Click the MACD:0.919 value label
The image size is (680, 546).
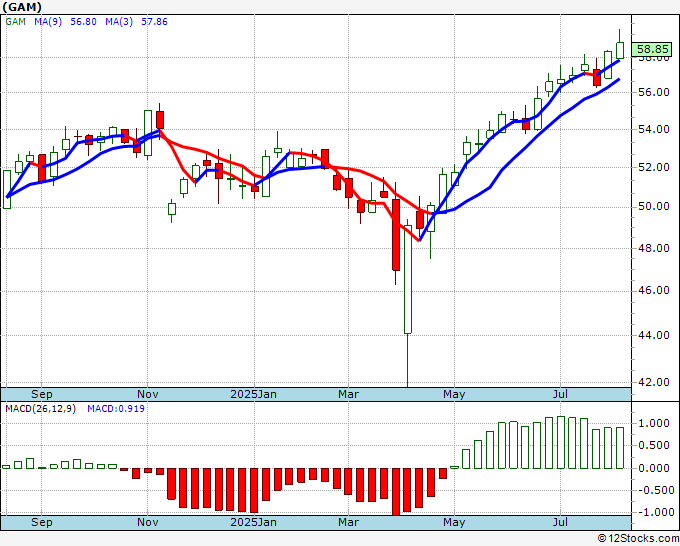[116, 409]
